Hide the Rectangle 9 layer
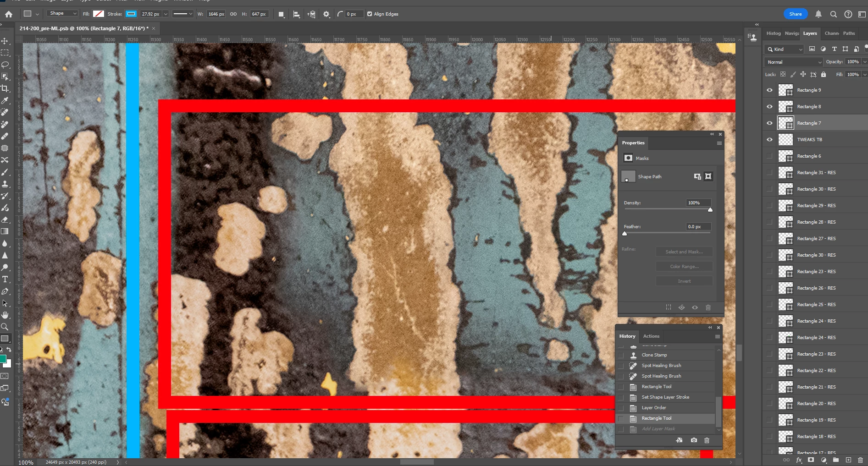Image resolution: width=868 pixels, height=466 pixels. click(x=770, y=90)
